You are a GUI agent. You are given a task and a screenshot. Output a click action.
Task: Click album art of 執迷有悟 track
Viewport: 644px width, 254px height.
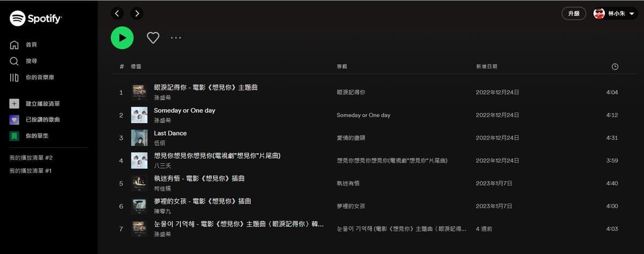pyautogui.click(x=139, y=183)
